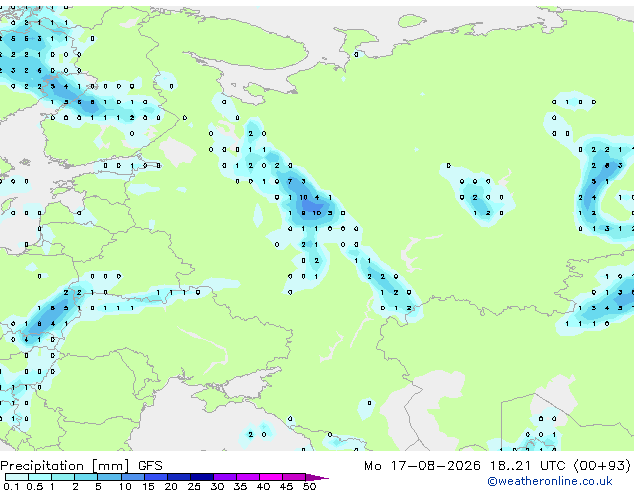
Task: Click the '18..21 UTC' time text
Action: [x=527, y=466]
